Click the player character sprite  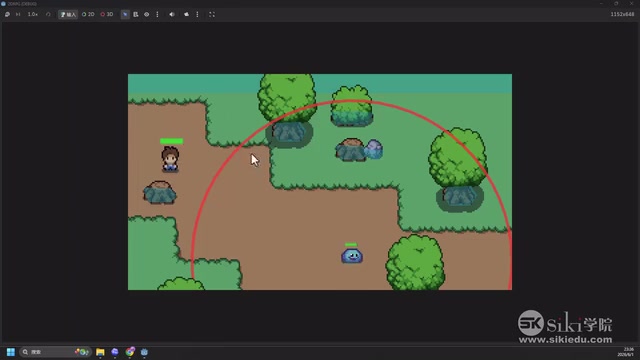(x=170, y=160)
